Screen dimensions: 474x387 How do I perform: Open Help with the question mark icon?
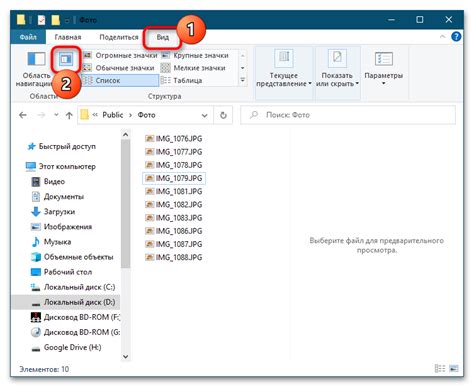[x=456, y=37]
